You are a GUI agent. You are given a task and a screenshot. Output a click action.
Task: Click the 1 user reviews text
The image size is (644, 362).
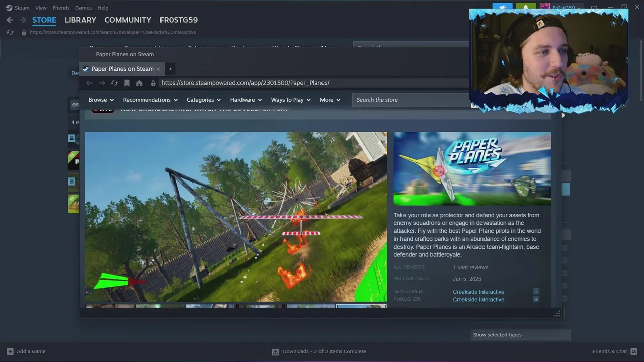pos(470,267)
